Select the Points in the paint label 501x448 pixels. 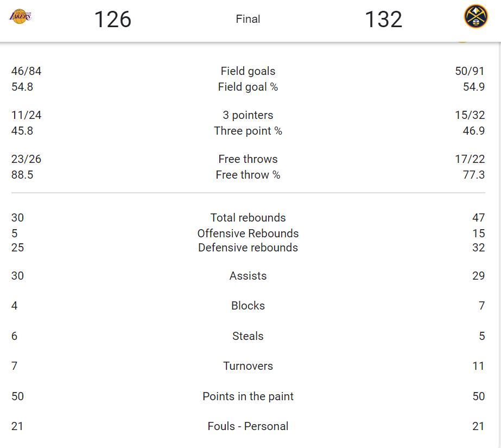(x=248, y=396)
